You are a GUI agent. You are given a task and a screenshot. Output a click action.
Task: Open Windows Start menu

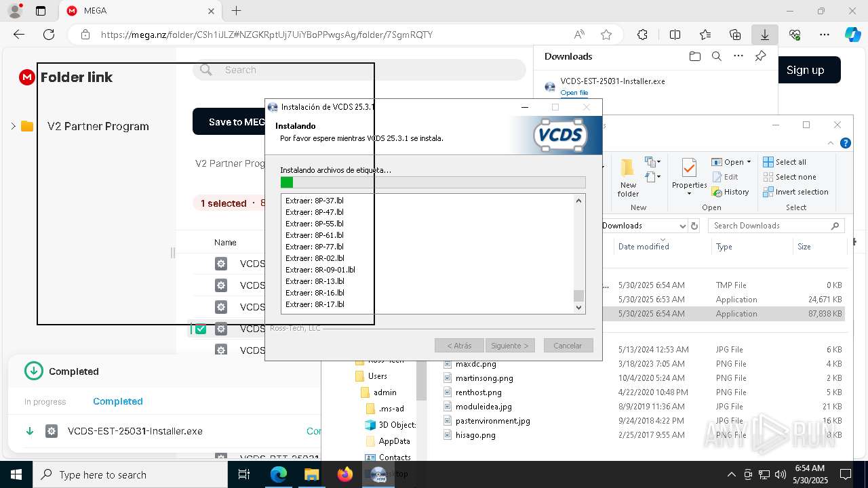16,474
